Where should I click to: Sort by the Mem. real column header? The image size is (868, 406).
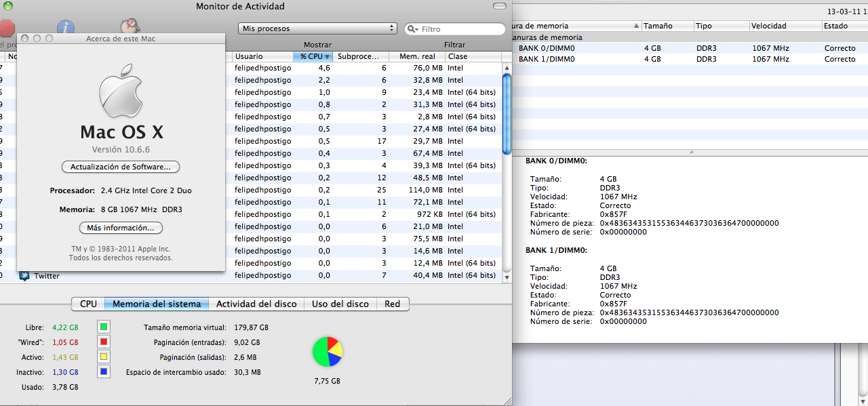pyautogui.click(x=418, y=56)
